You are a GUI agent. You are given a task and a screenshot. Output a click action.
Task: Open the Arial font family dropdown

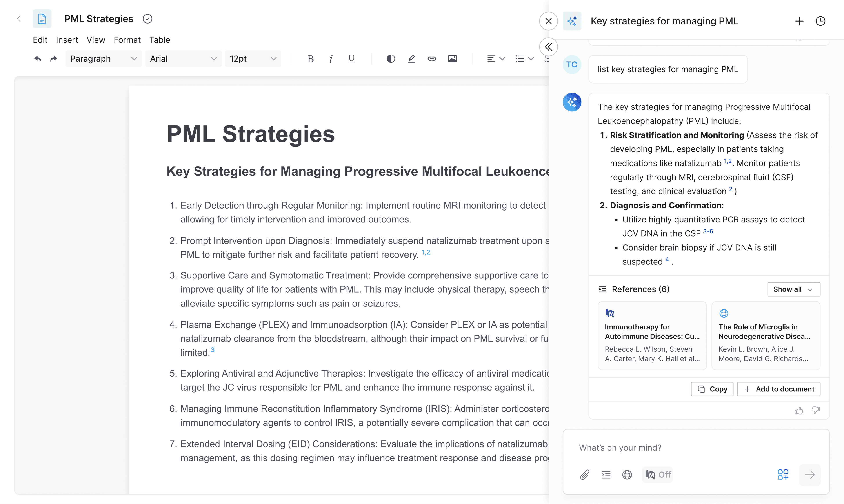pos(183,59)
